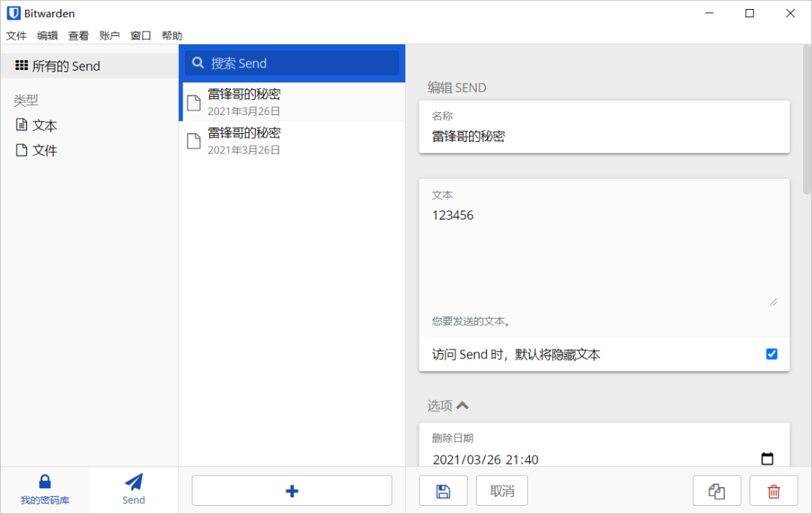This screenshot has width=812, height=514.
Task: Close the Bitwarden window
Action: click(790, 13)
